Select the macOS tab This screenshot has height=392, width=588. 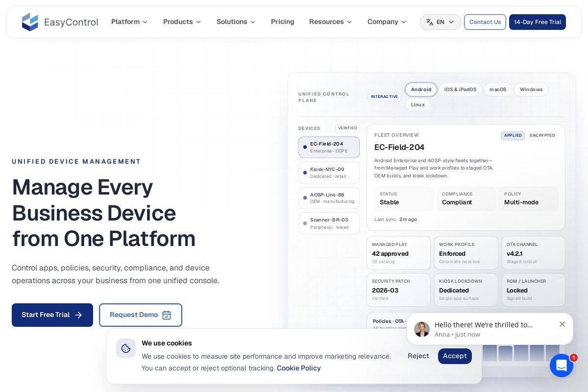tap(498, 90)
